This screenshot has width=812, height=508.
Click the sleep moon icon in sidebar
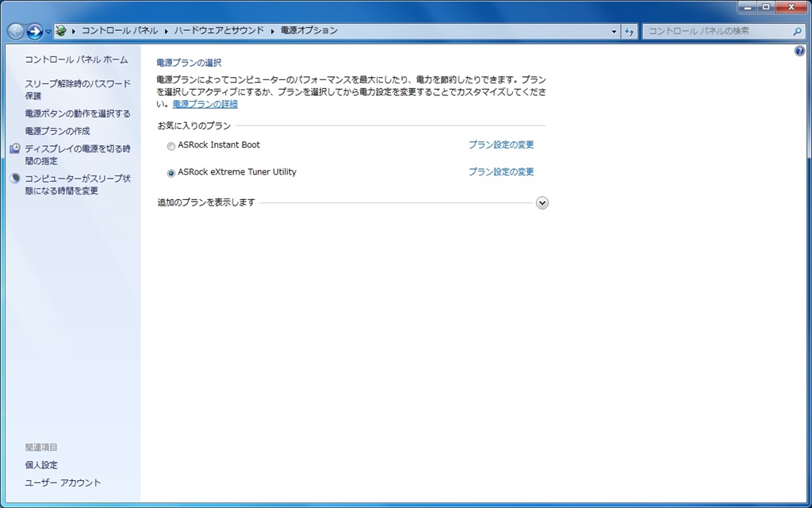[x=15, y=179]
